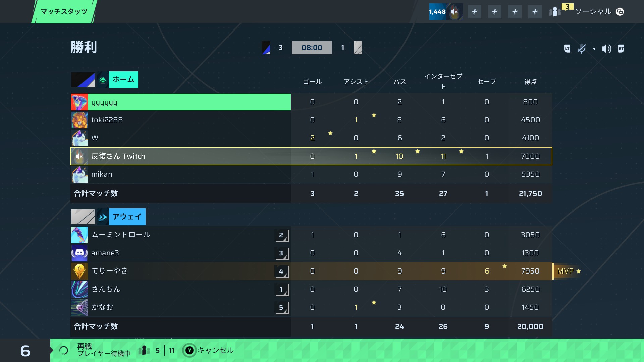The width and height of the screenshot is (644, 362).
Task: Click the away team grey flag by score
Action: (x=358, y=48)
